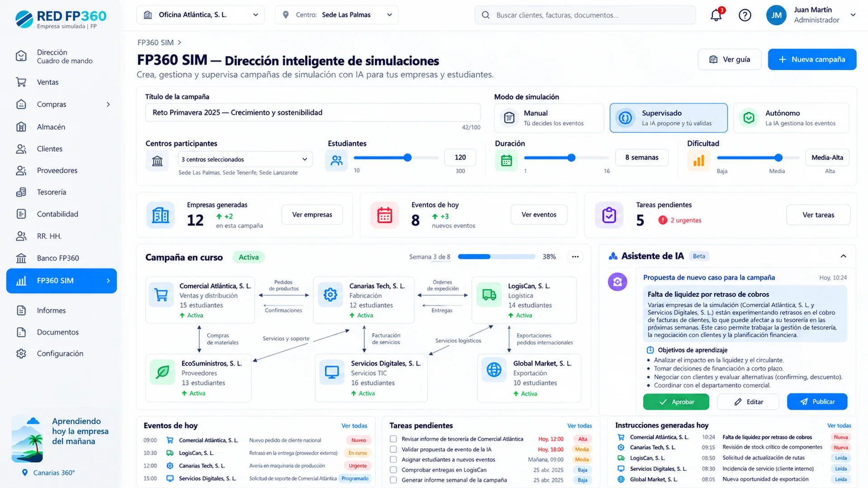Click the Dificultad bar chart icon
The image size is (868, 488).
699,160
